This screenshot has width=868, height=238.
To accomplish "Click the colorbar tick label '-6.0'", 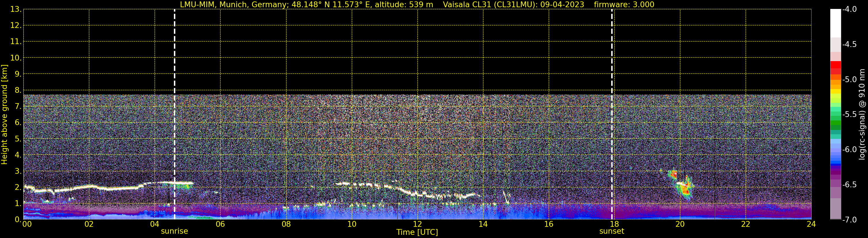I will coord(849,150).
